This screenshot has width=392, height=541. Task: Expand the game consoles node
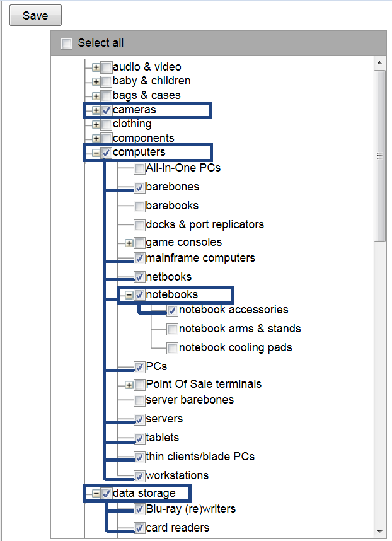tap(129, 242)
